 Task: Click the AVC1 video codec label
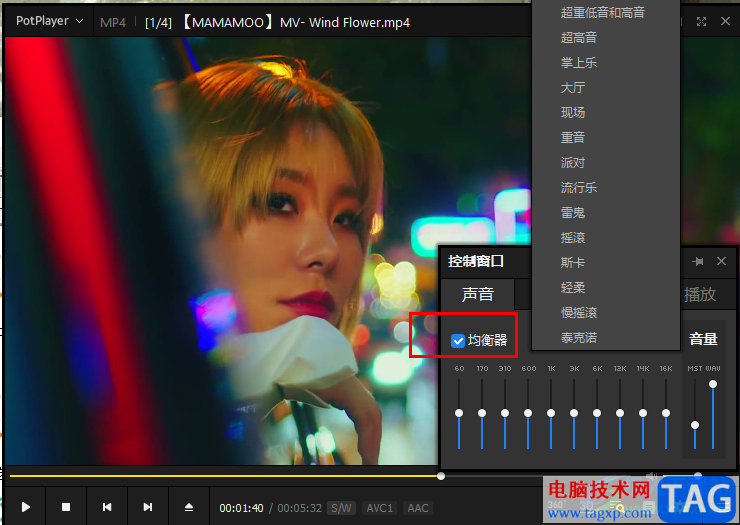point(380,508)
